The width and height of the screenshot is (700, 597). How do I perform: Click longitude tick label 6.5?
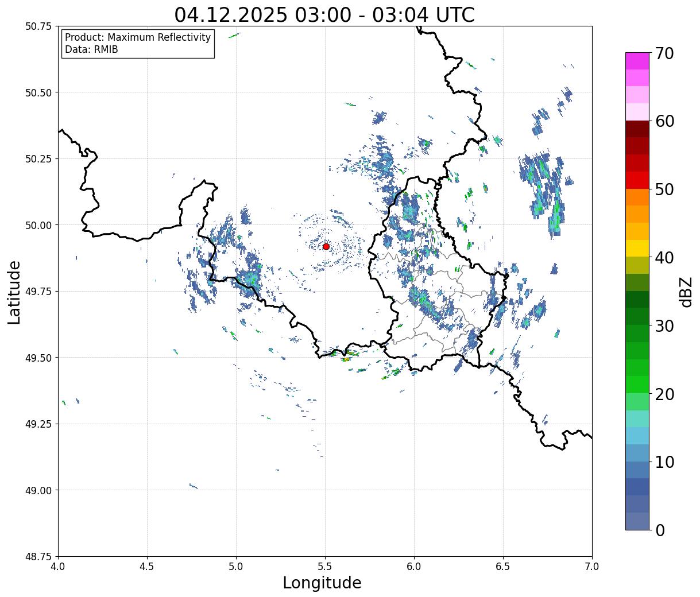tap(503, 567)
